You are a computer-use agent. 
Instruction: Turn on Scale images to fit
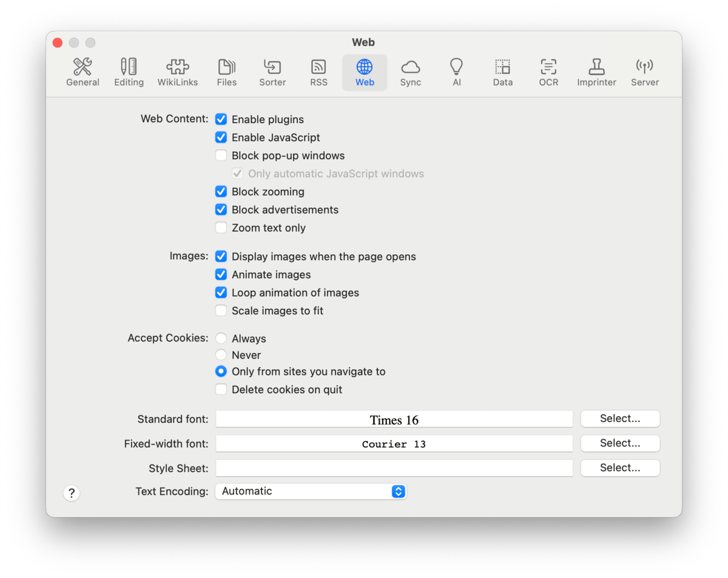(221, 311)
